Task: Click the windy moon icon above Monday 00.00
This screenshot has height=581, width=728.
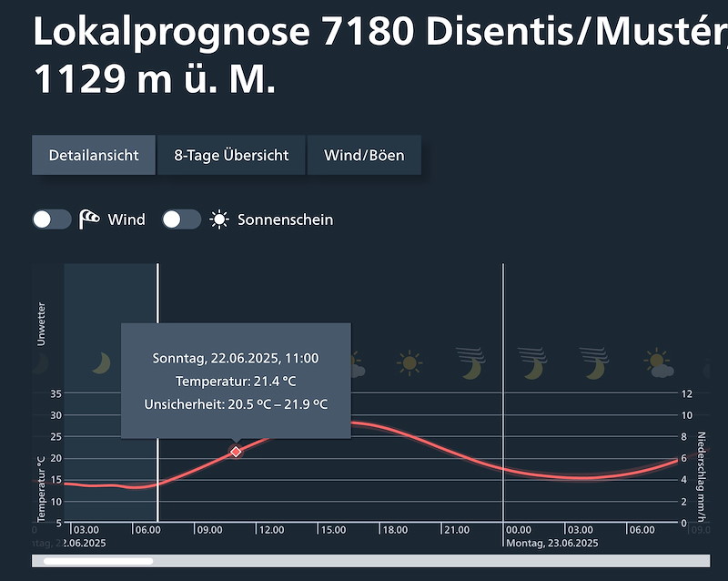Action: (532, 363)
